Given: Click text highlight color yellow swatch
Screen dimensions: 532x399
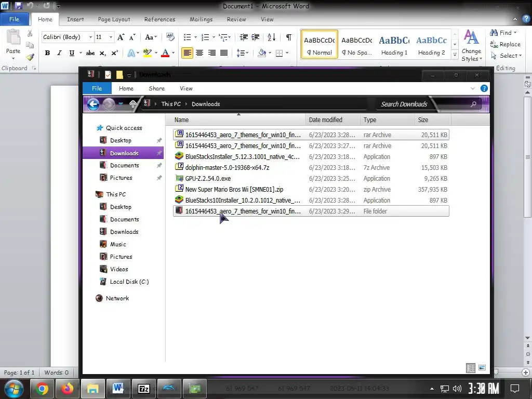Looking at the screenshot, I should pos(148,53).
